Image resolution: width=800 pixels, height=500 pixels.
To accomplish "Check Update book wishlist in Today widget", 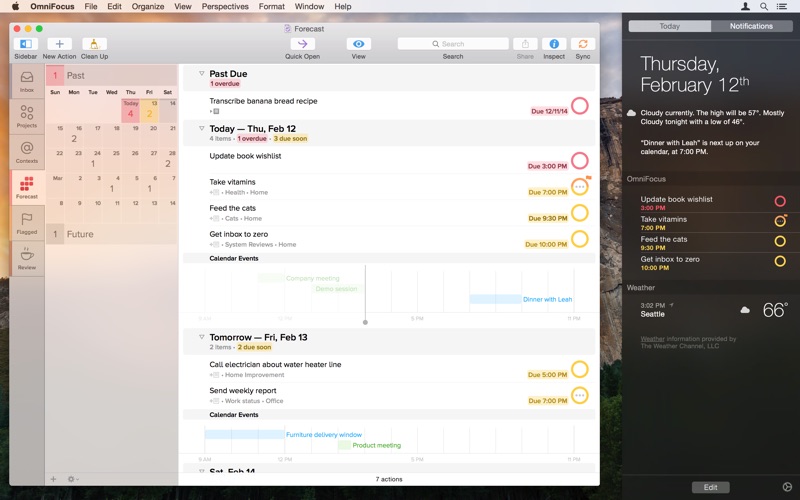I will (x=780, y=202).
